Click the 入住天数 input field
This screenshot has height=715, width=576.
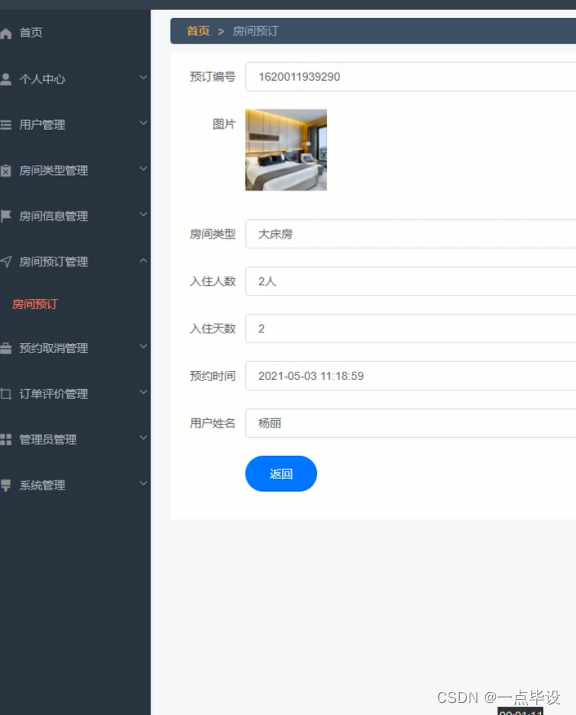(410, 328)
